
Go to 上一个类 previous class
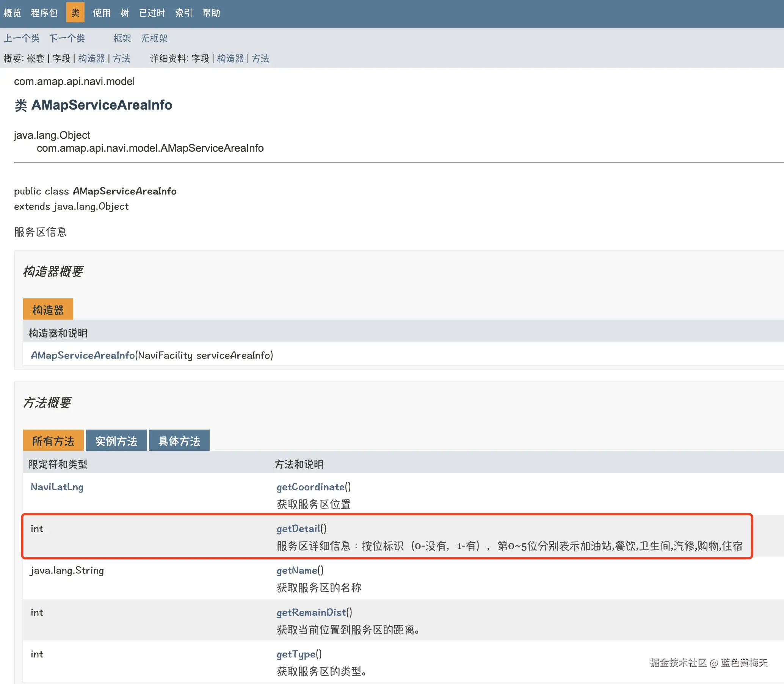pos(21,38)
